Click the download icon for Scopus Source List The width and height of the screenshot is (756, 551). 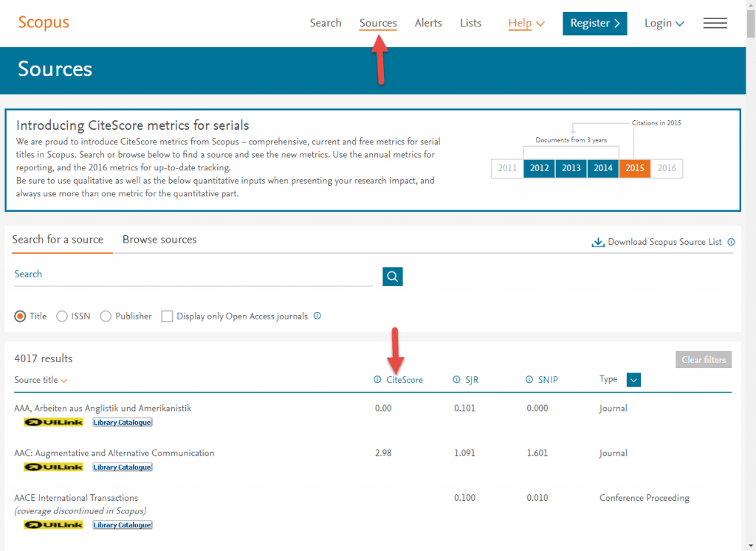tap(598, 242)
